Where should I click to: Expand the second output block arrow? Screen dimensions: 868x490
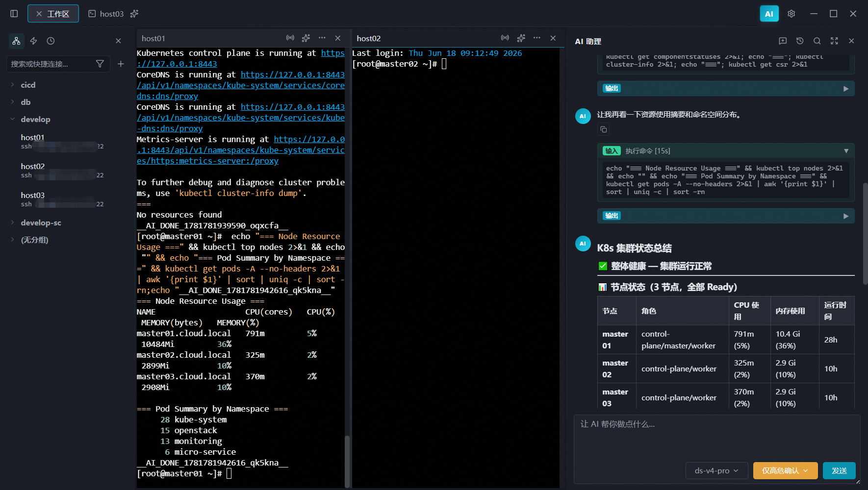(x=846, y=216)
